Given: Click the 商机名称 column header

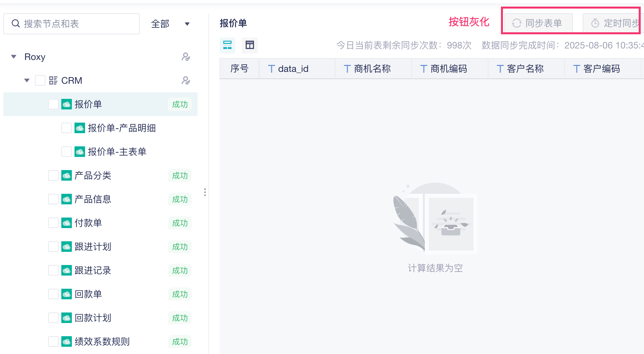Looking at the screenshot, I should pos(374,69).
